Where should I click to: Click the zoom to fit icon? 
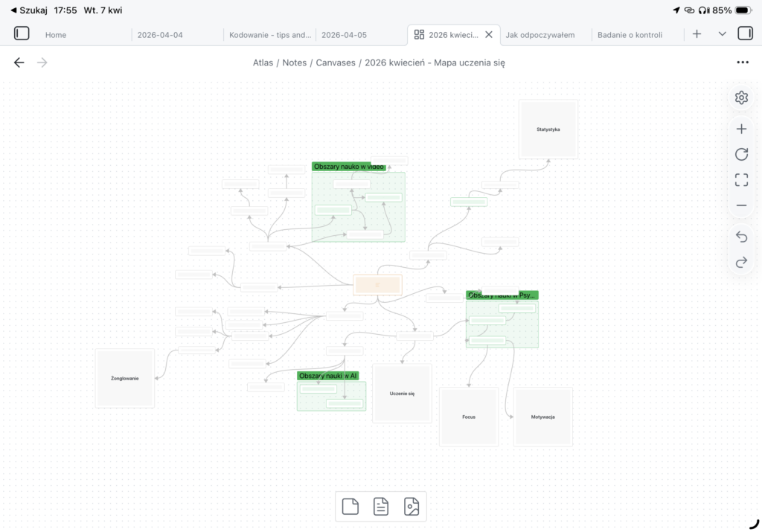(741, 179)
